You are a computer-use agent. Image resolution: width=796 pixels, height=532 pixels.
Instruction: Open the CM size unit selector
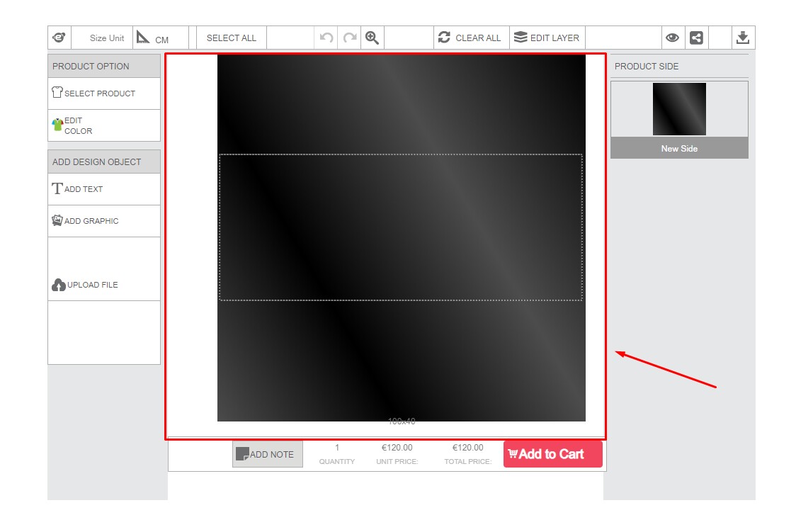[163, 38]
